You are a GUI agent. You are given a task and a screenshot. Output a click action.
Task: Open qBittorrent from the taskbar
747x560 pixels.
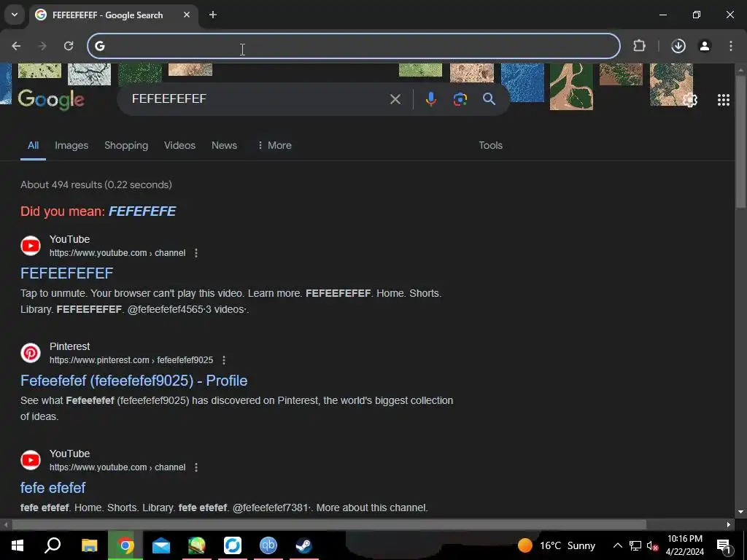[x=268, y=545]
